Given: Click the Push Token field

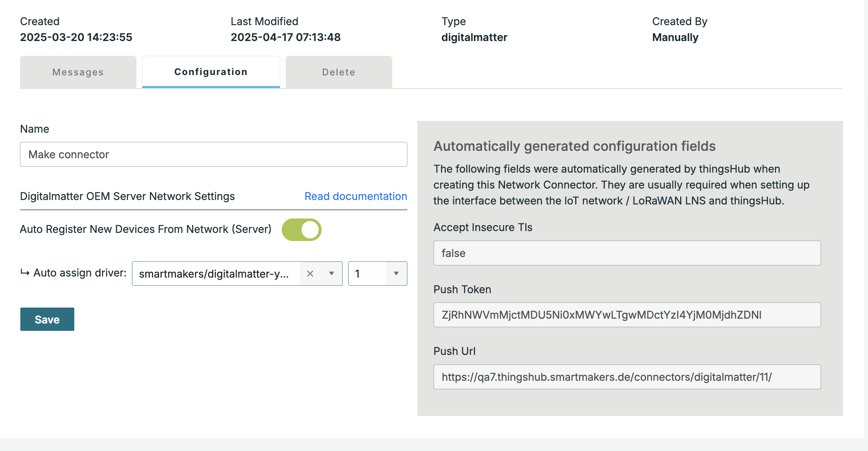Looking at the screenshot, I should (x=627, y=315).
